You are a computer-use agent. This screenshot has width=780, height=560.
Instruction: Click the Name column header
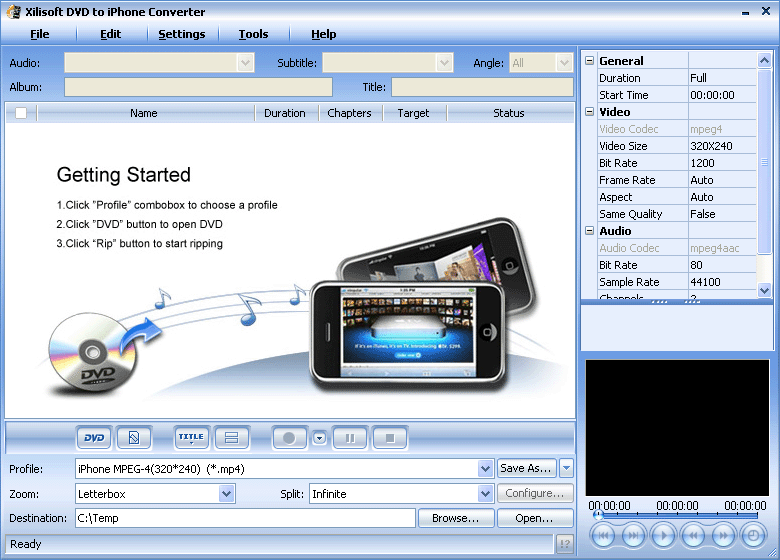(144, 113)
